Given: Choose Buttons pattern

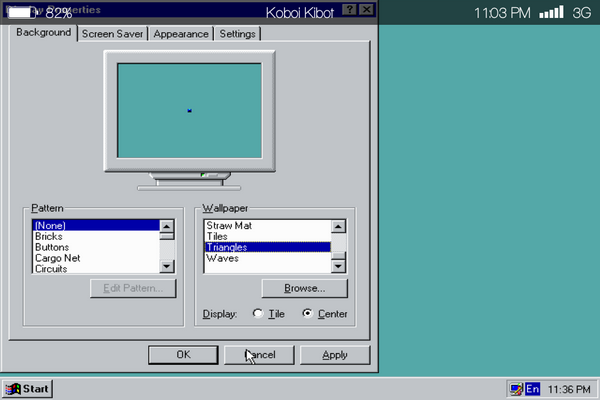Looking at the screenshot, I should [x=96, y=247].
